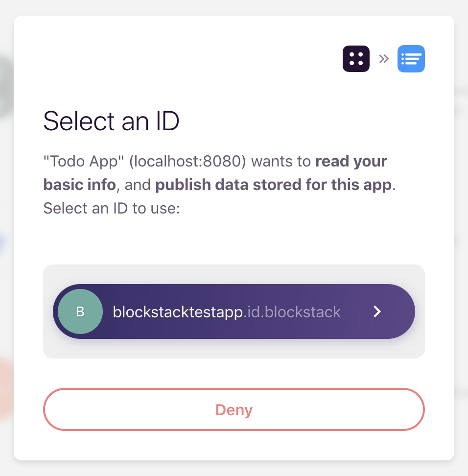
Task: Click the Select an ID to use label
Action: coord(112,208)
